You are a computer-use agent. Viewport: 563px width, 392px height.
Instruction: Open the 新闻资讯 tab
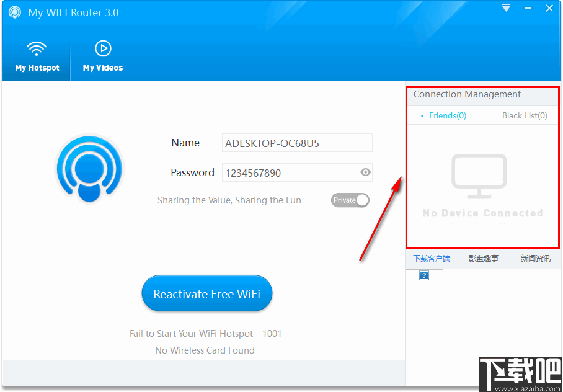coord(535,259)
